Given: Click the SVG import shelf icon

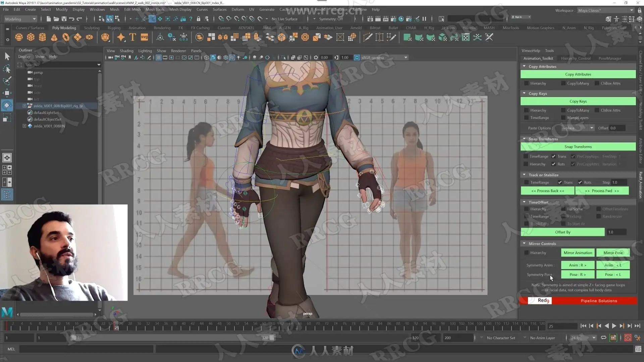Looking at the screenshot, I should tap(144, 38).
